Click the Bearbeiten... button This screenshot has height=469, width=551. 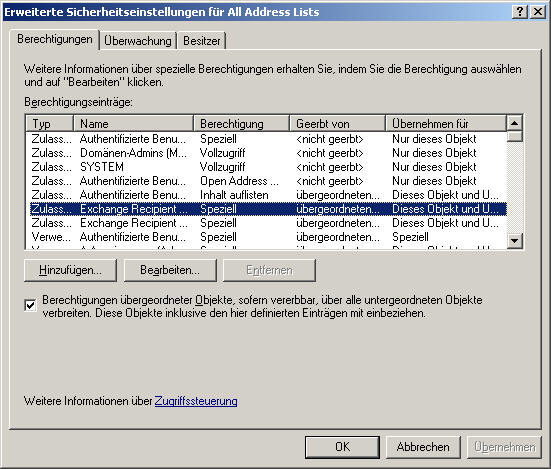(170, 270)
